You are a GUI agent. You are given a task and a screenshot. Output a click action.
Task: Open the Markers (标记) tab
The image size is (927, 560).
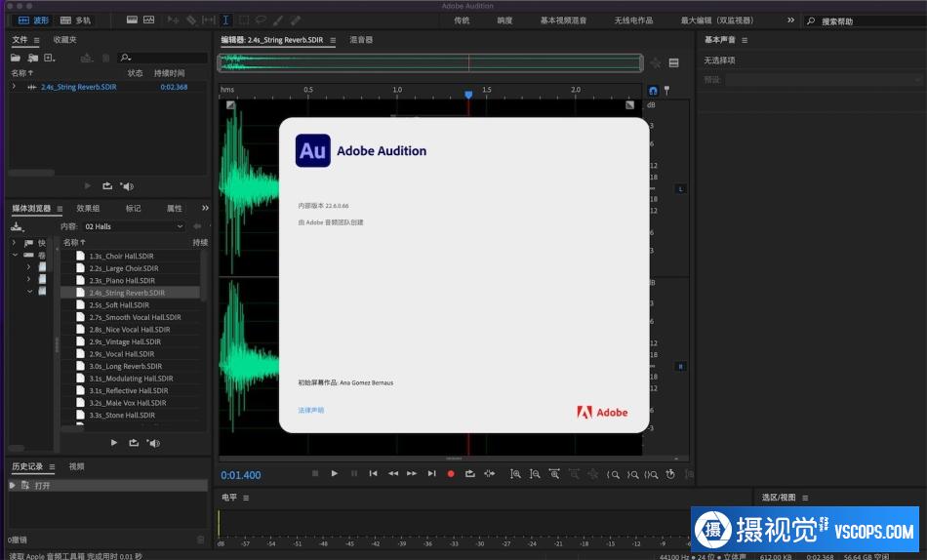(x=133, y=208)
